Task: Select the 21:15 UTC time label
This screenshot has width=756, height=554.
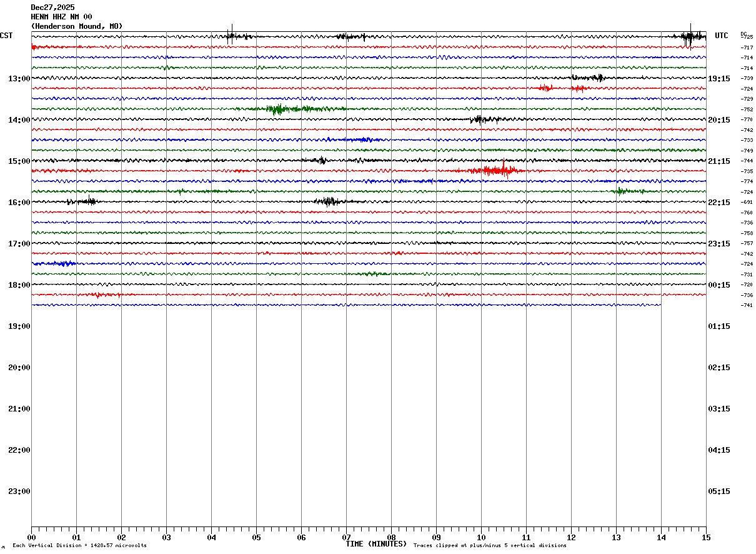Action: point(719,161)
